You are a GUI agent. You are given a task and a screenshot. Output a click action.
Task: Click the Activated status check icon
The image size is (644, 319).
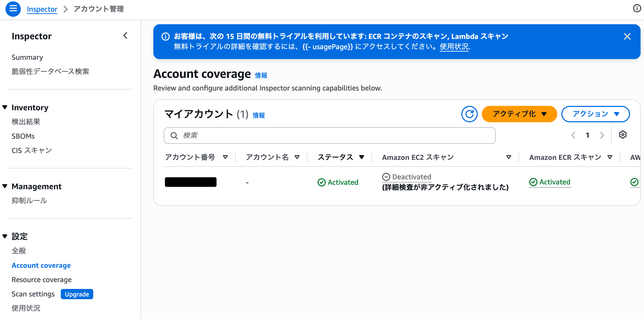click(321, 182)
